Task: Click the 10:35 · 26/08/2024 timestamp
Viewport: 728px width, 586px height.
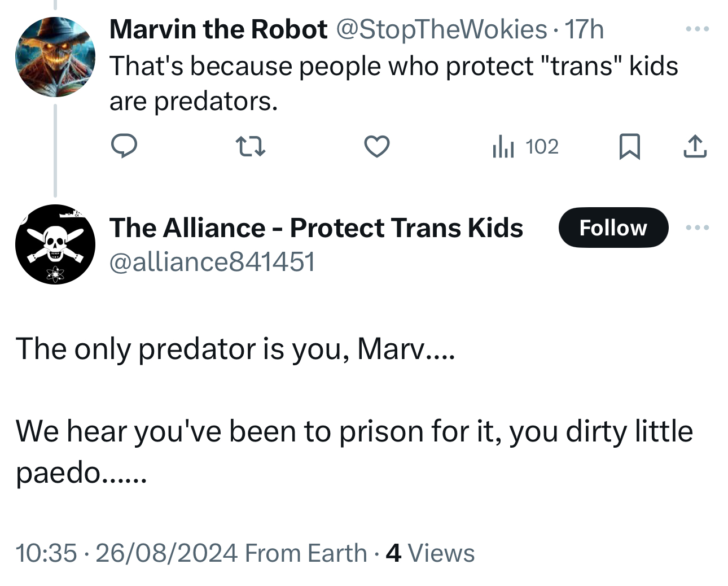Action: pyautogui.click(x=128, y=553)
